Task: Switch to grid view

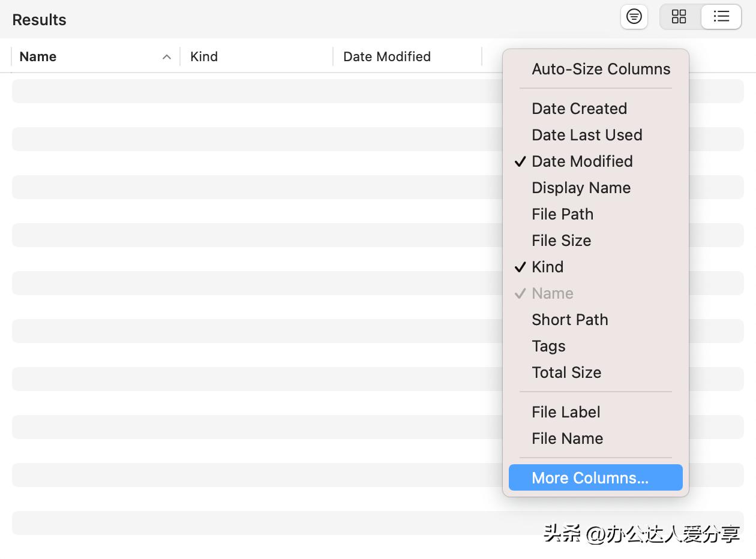Action: (679, 17)
